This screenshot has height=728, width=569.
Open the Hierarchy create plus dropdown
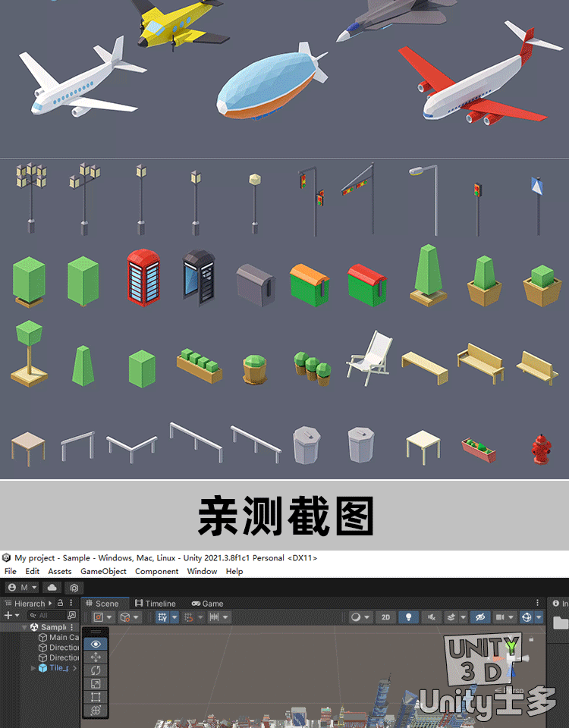(x=11, y=615)
